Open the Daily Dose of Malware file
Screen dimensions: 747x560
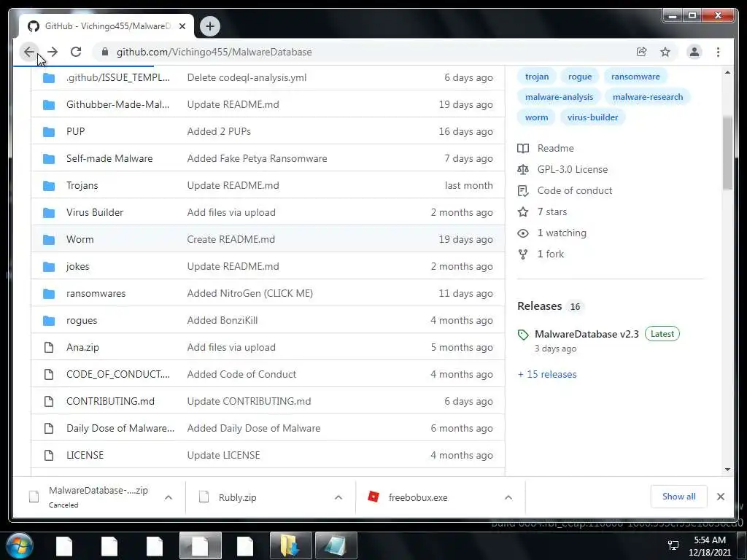[x=120, y=428]
